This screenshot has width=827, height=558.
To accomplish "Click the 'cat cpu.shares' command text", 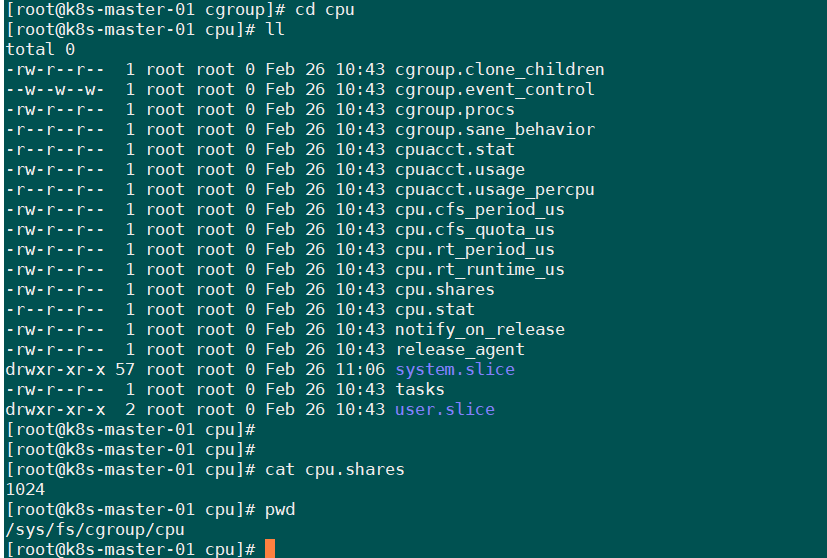I will [334, 469].
